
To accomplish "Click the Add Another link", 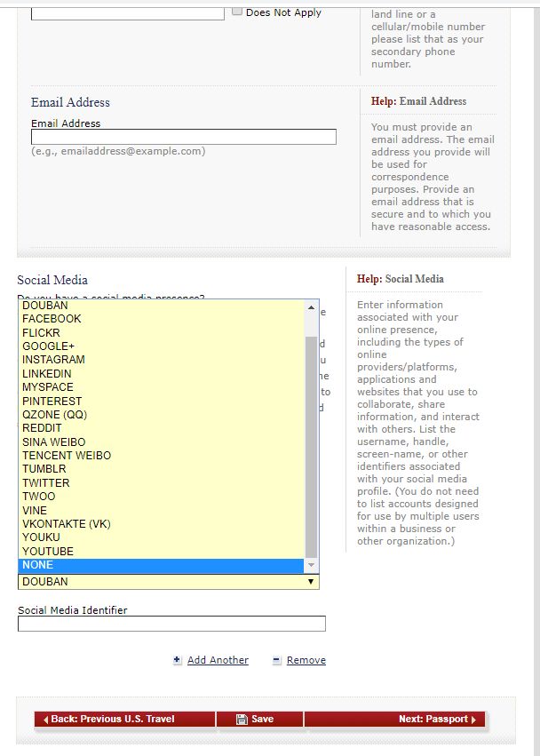I will click(x=218, y=660).
